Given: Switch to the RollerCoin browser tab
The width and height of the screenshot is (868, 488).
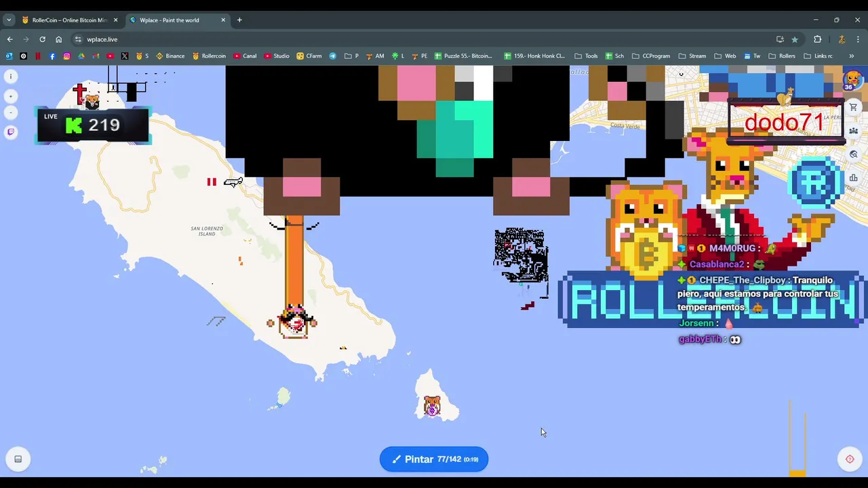Looking at the screenshot, I should [x=69, y=20].
